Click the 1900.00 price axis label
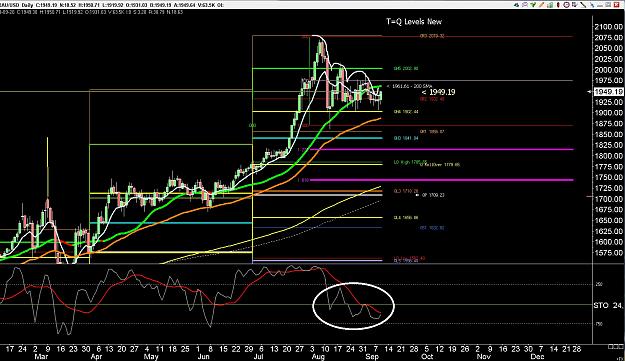Viewport: 625px width, 361px height. (x=608, y=113)
